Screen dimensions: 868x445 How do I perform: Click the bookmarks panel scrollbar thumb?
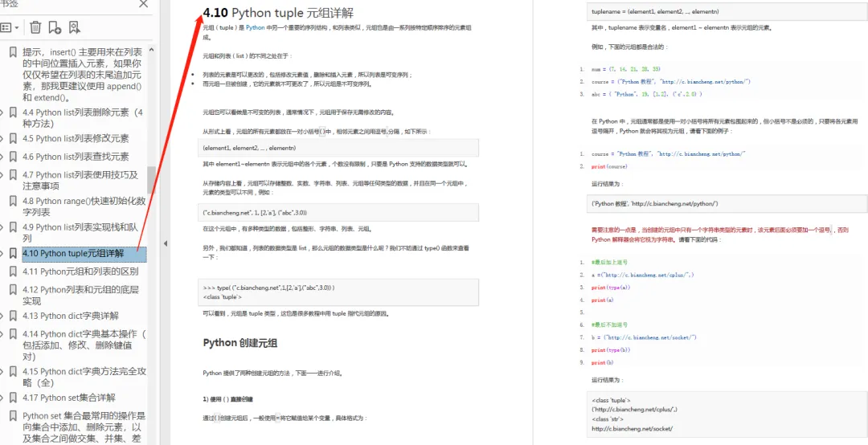(x=152, y=179)
